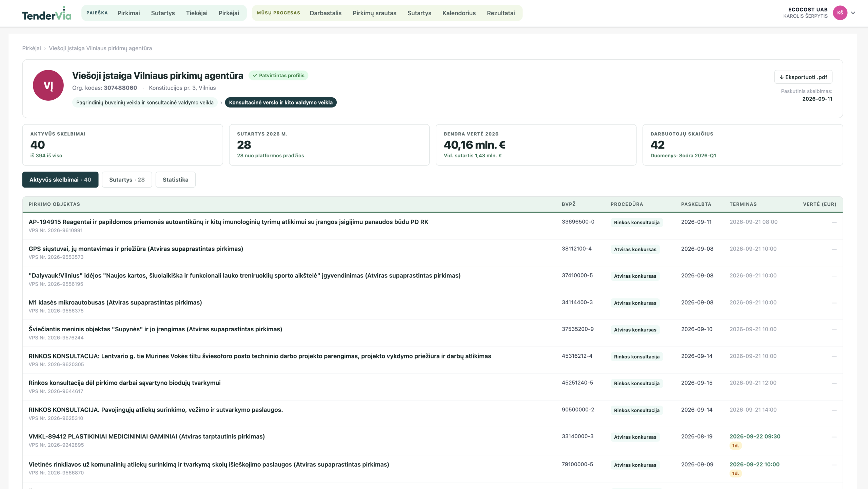Open Tiekėjai in search navigation
The width and height of the screenshot is (868, 489).
pyautogui.click(x=197, y=13)
